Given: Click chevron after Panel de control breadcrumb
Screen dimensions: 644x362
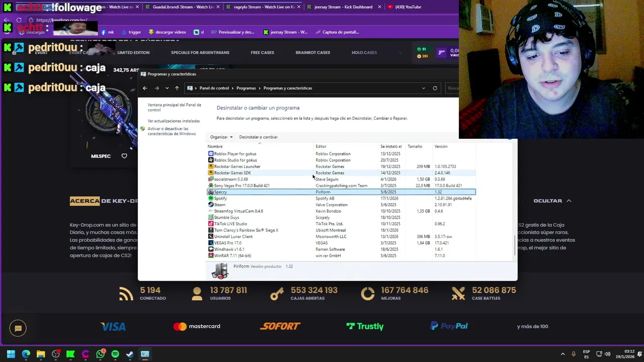Looking at the screenshot, I should coord(232,88).
